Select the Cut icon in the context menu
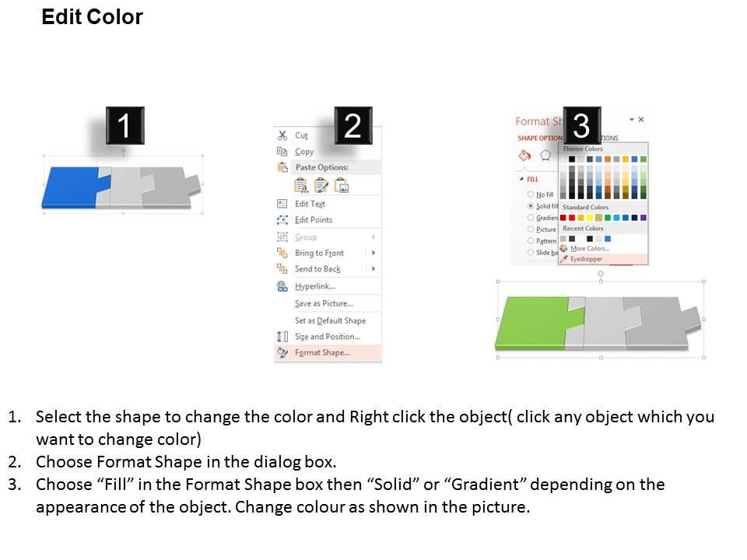 point(283,136)
